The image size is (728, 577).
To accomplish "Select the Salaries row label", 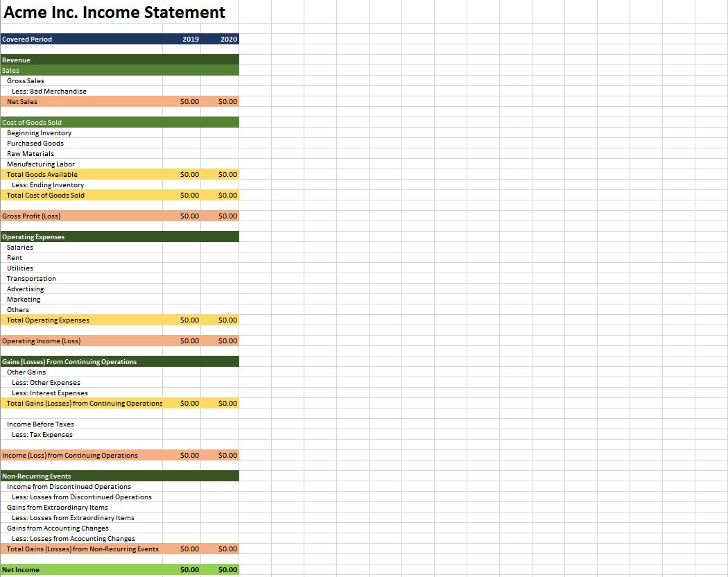I will pyautogui.click(x=20, y=248).
